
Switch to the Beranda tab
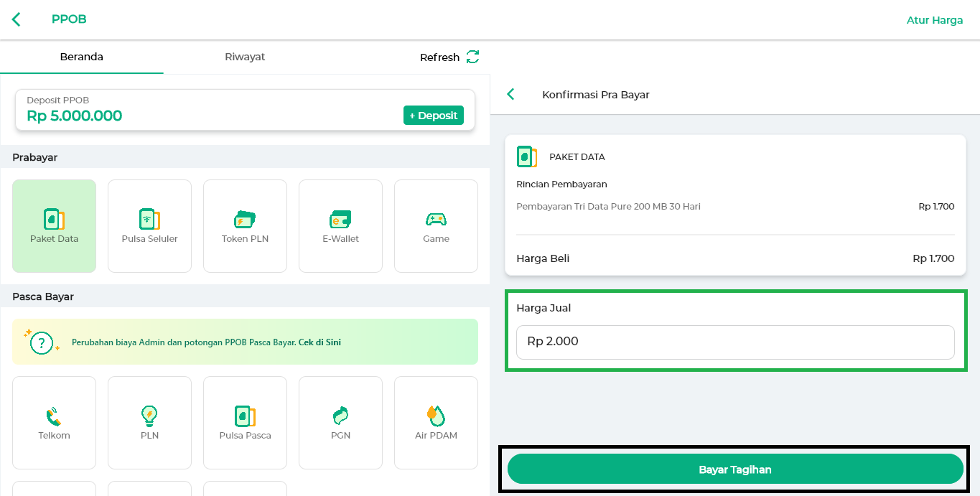click(x=82, y=57)
